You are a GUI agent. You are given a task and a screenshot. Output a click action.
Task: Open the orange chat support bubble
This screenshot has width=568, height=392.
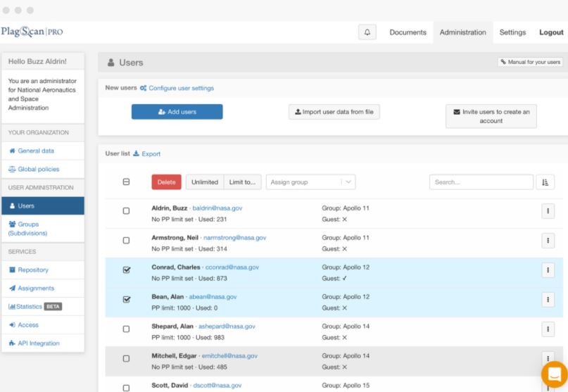554,374
